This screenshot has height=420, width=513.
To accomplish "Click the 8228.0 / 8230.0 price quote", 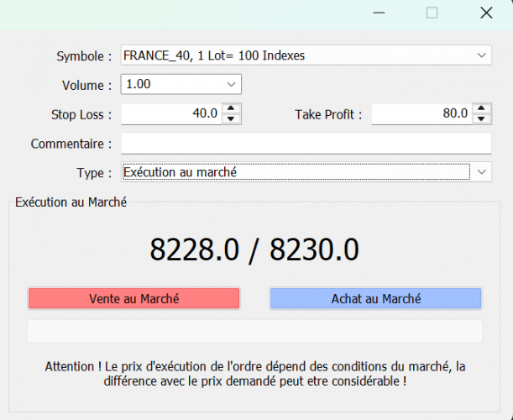I will 254,249.
